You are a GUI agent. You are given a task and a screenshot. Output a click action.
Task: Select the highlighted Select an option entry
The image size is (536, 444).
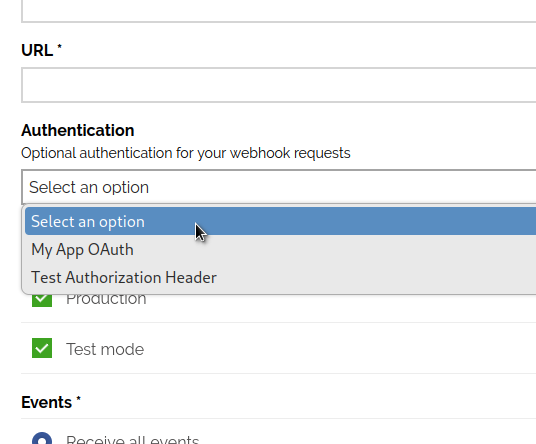[280, 221]
